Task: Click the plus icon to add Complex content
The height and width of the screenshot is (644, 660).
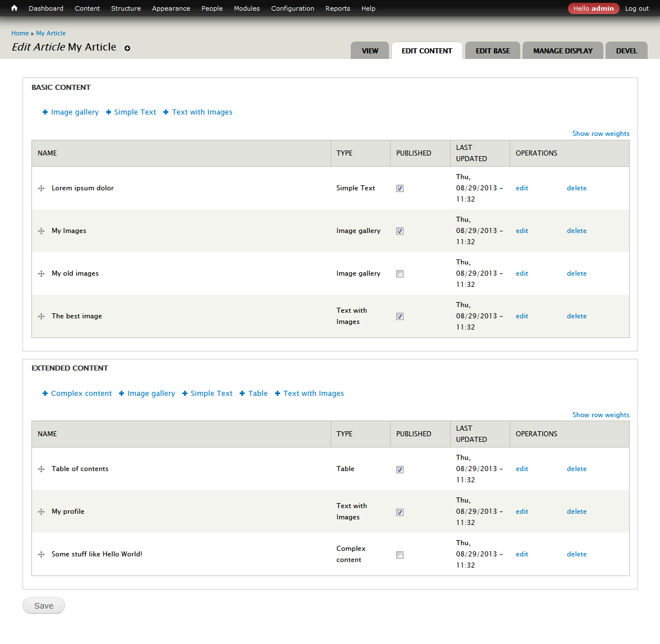Action: (45, 393)
